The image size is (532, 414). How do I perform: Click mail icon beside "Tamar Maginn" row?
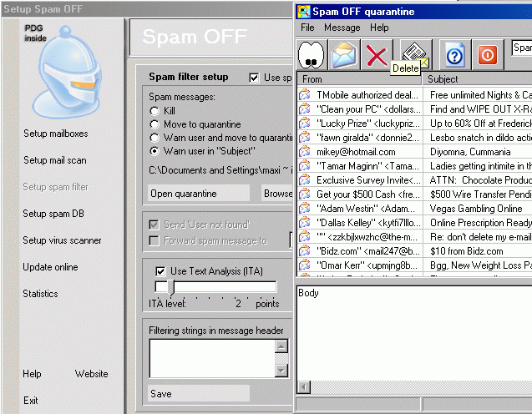point(305,166)
